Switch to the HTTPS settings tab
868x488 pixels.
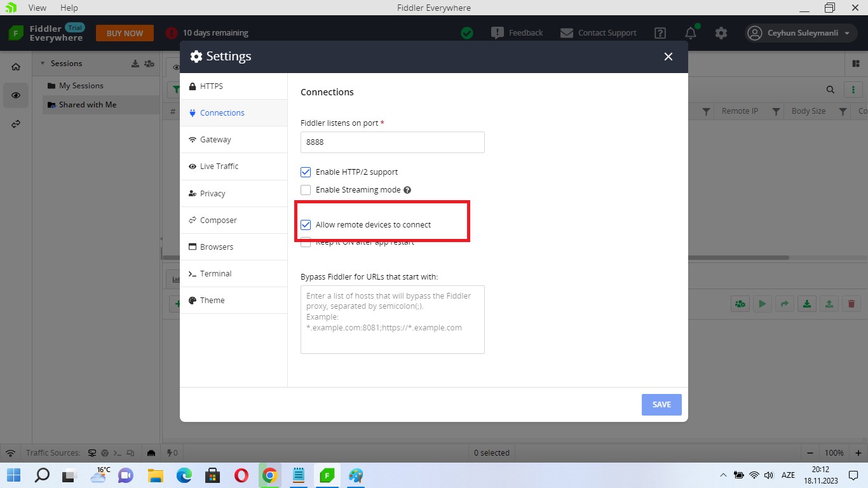coord(211,86)
